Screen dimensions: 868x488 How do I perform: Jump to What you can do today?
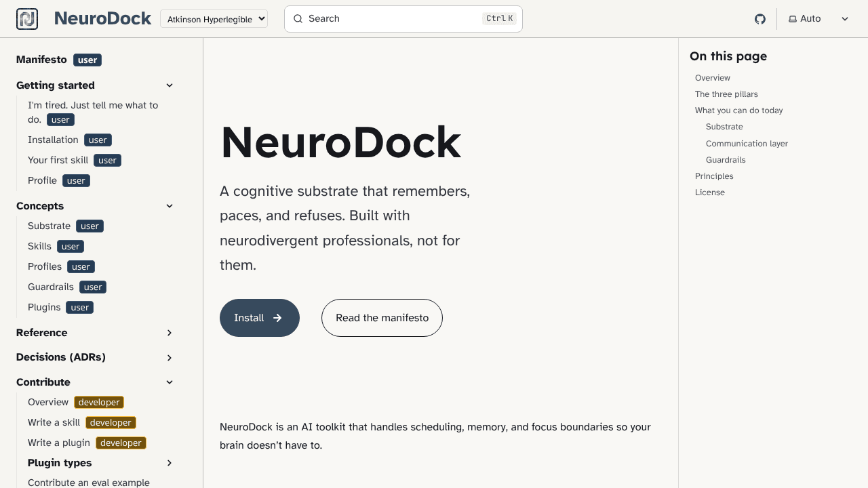tap(739, 110)
